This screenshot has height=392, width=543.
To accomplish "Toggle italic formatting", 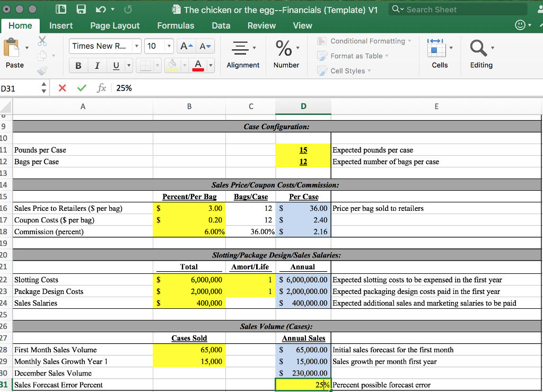I will click(x=98, y=65).
